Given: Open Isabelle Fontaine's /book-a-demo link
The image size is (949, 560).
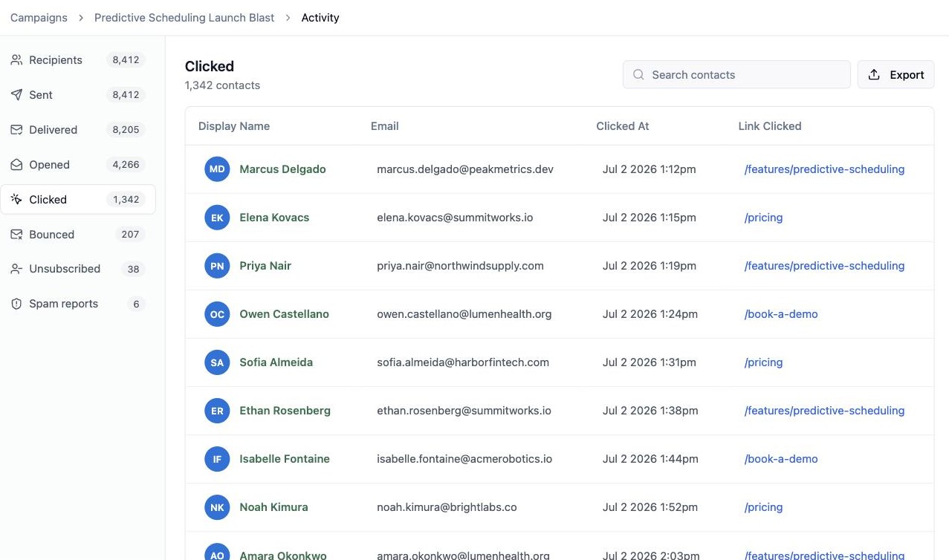Looking at the screenshot, I should 781,459.
